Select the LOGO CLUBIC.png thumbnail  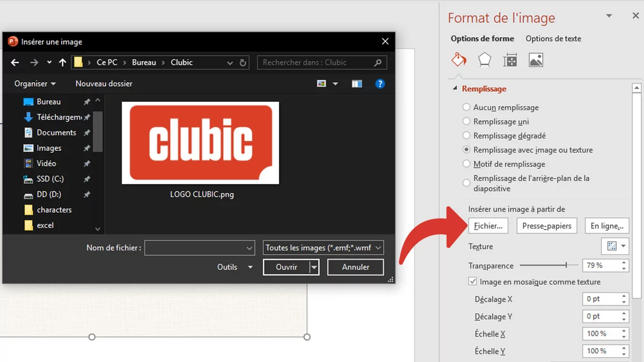201,143
